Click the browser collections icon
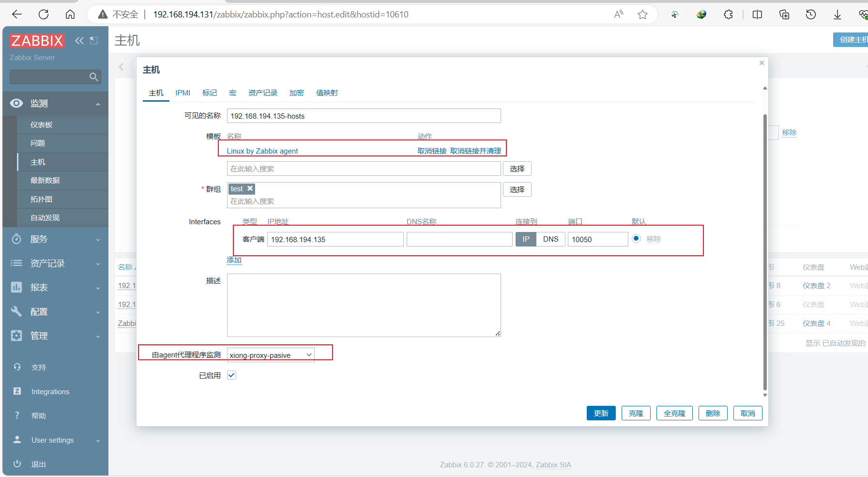The image size is (868, 477). click(x=784, y=15)
